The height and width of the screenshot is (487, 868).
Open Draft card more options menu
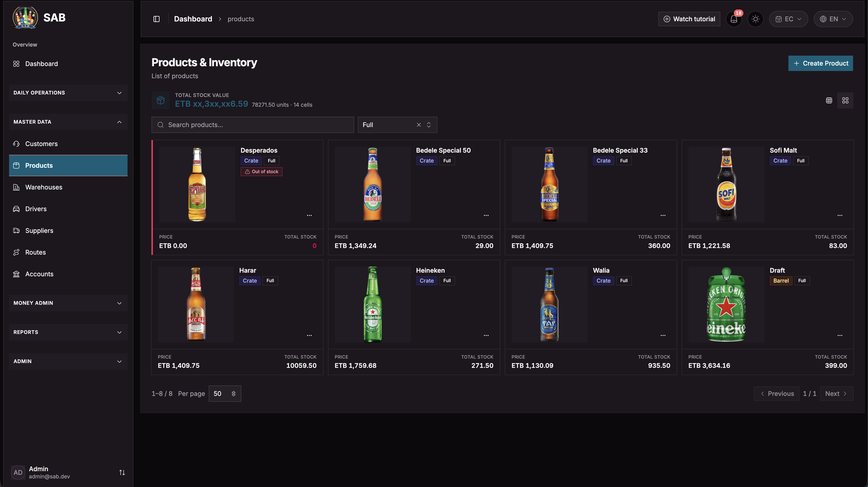coord(840,336)
